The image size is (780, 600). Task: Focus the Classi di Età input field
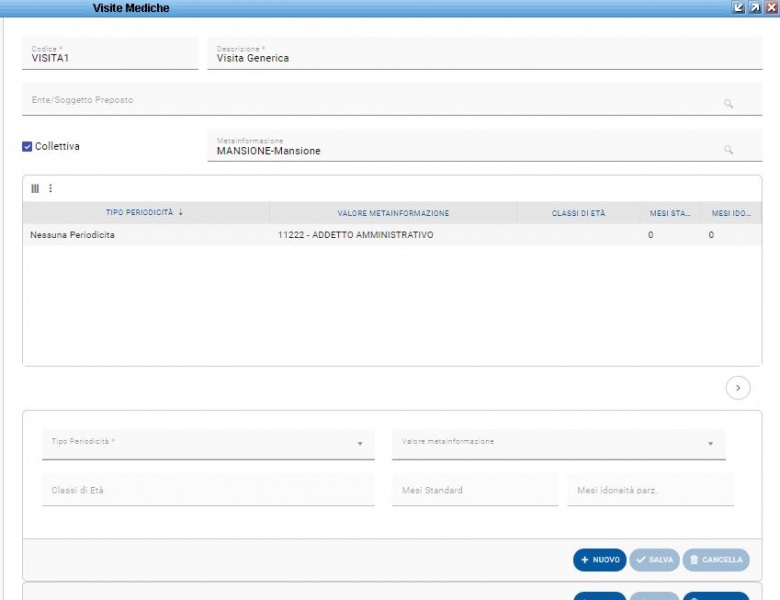point(208,491)
